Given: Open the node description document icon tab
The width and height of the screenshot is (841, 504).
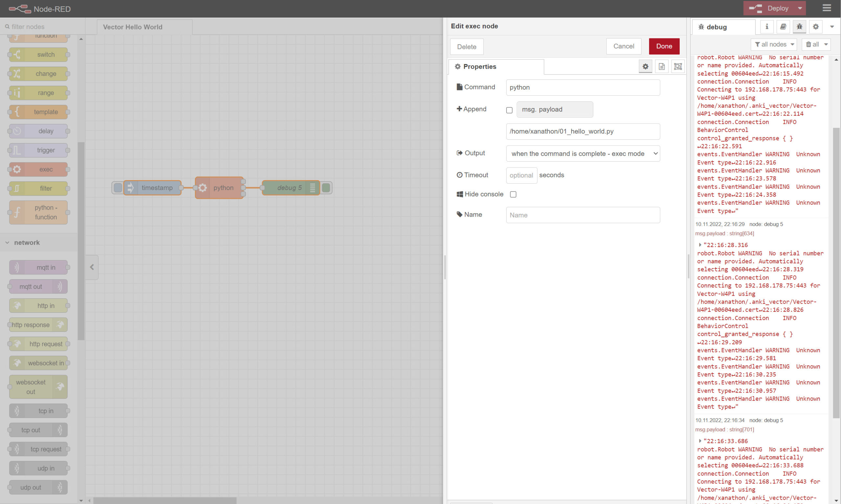Looking at the screenshot, I should pos(661,66).
